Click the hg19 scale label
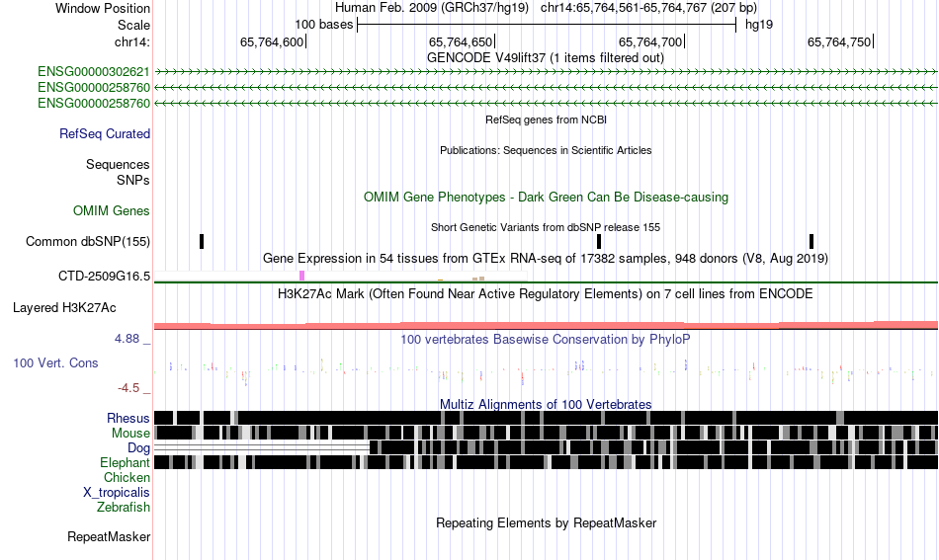Screen dimensions: 939x560 (x=759, y=25)
